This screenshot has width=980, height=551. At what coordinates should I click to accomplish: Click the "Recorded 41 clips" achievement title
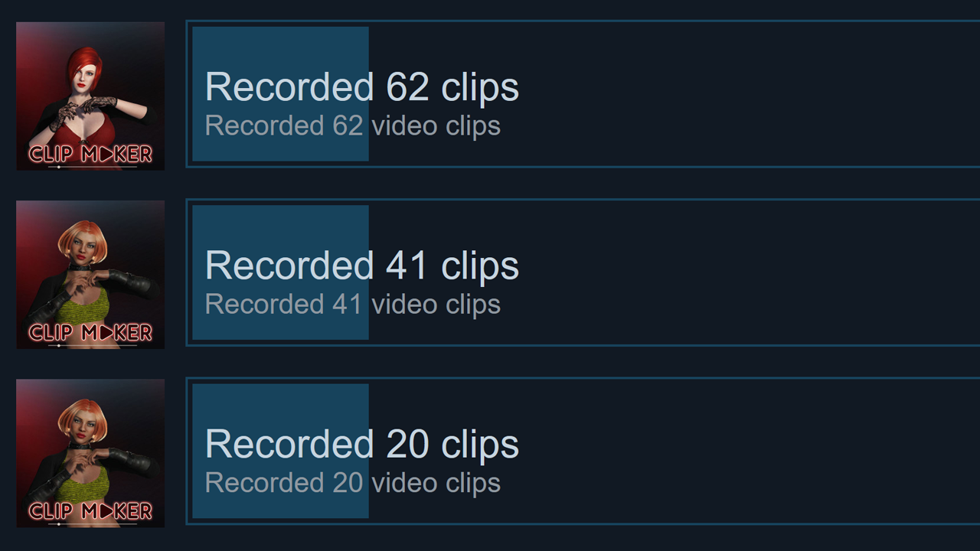[362, 265]
